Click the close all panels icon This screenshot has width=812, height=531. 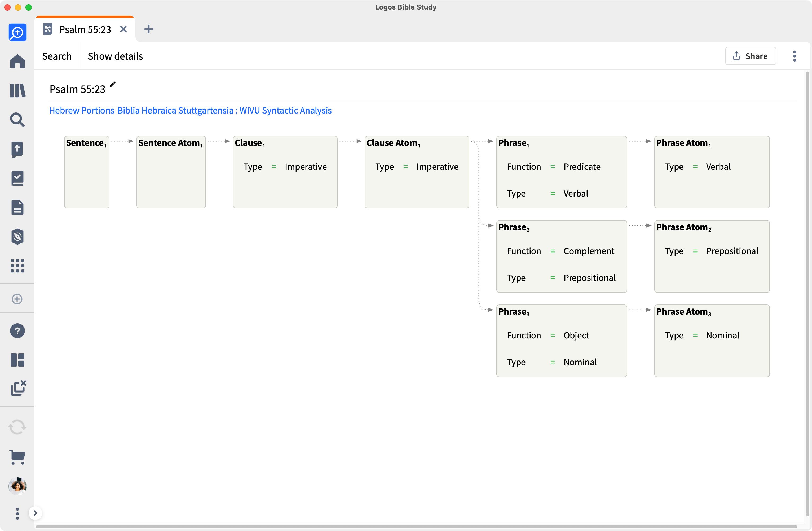pos(18,388)
